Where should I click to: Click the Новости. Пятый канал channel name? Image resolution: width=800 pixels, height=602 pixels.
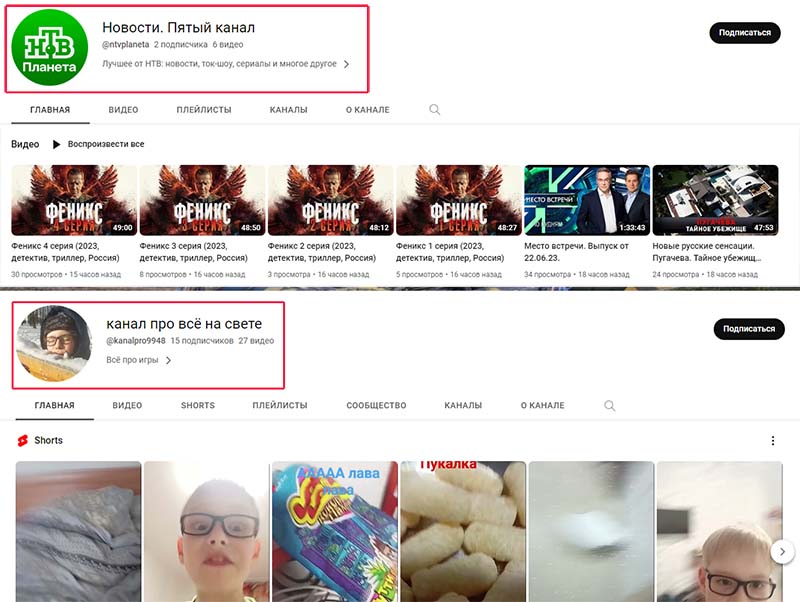tap(179, 28)
